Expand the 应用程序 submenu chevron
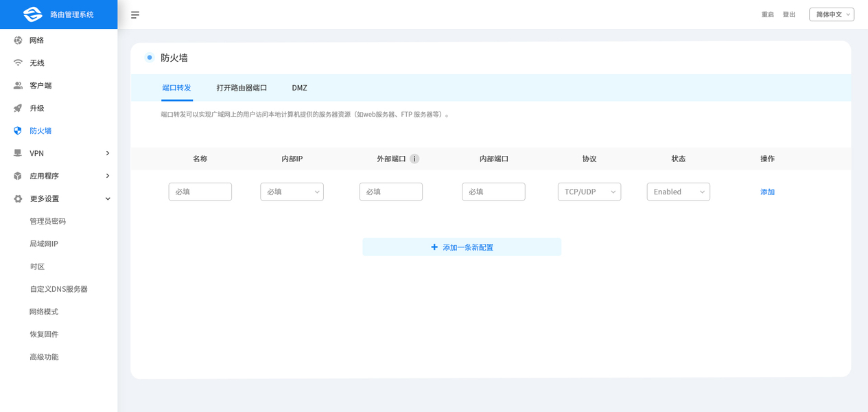 108,176
